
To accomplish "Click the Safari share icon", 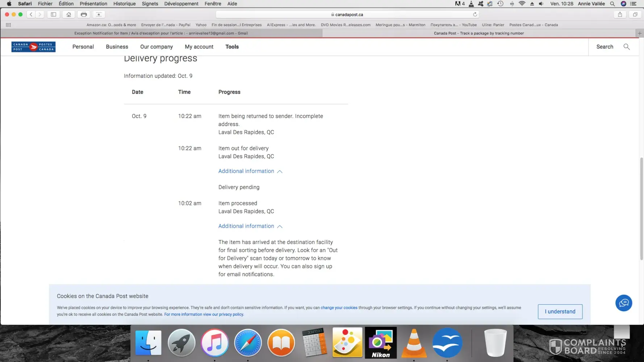I will click(620, 14).
